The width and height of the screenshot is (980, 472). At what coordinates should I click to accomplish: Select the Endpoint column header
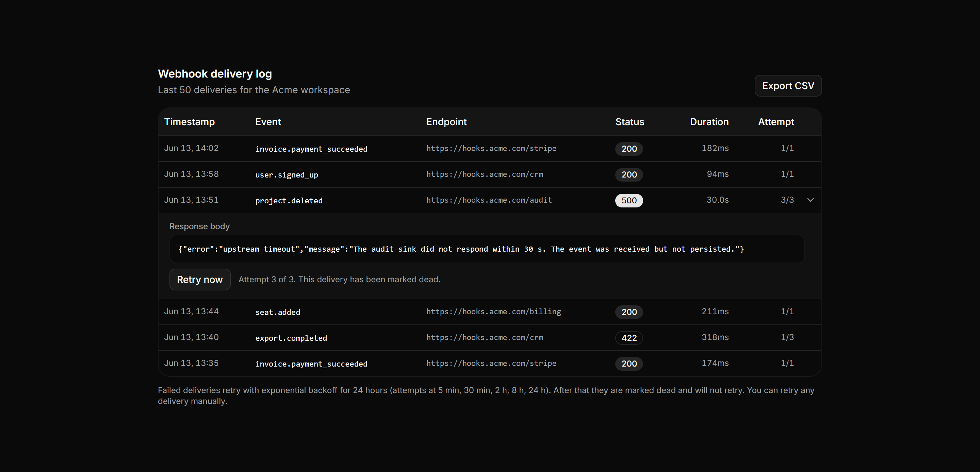tap(446, 122)
